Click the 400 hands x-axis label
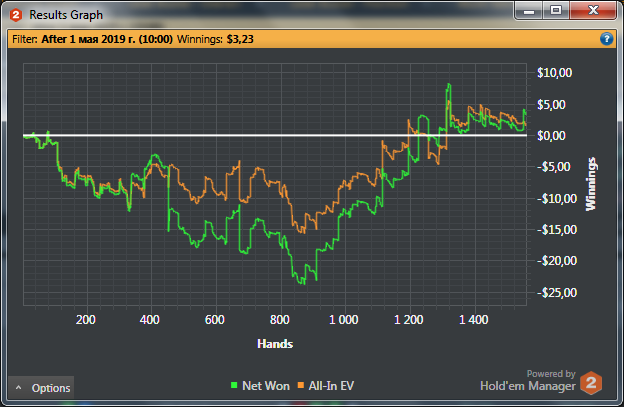Viewport: 624px width, 407px height. (150, 319)
